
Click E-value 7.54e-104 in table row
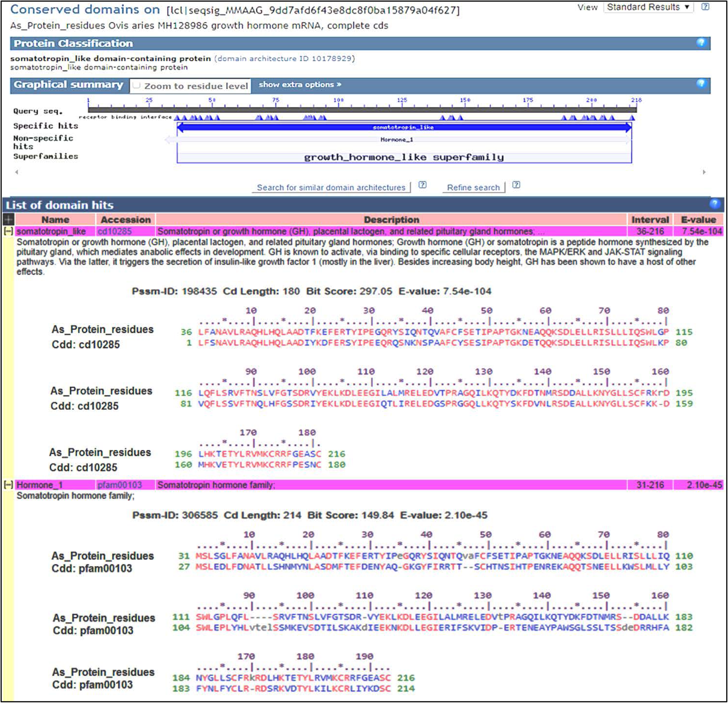click(701, 231)
